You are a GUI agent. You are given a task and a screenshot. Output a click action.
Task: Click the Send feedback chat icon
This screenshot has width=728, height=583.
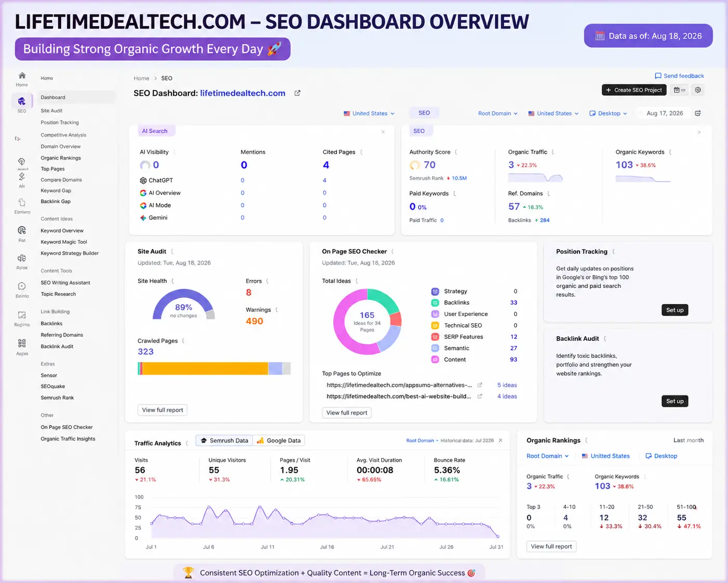click(658, 76)
